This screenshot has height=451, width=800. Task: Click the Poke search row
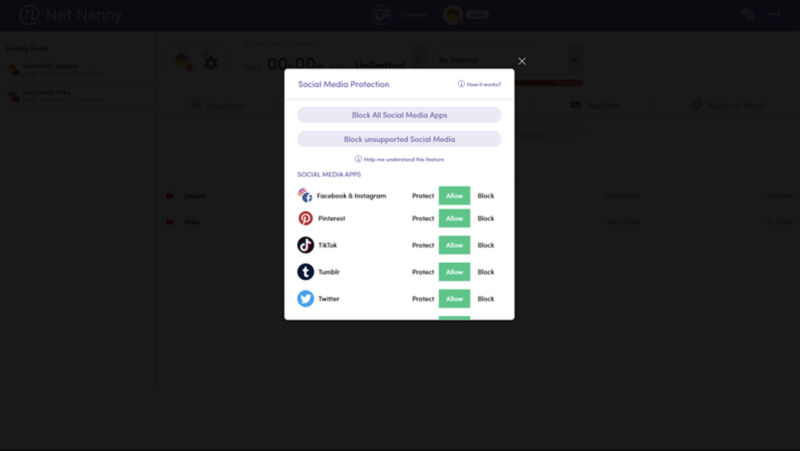pyautogui.click(x=479, y=222)
